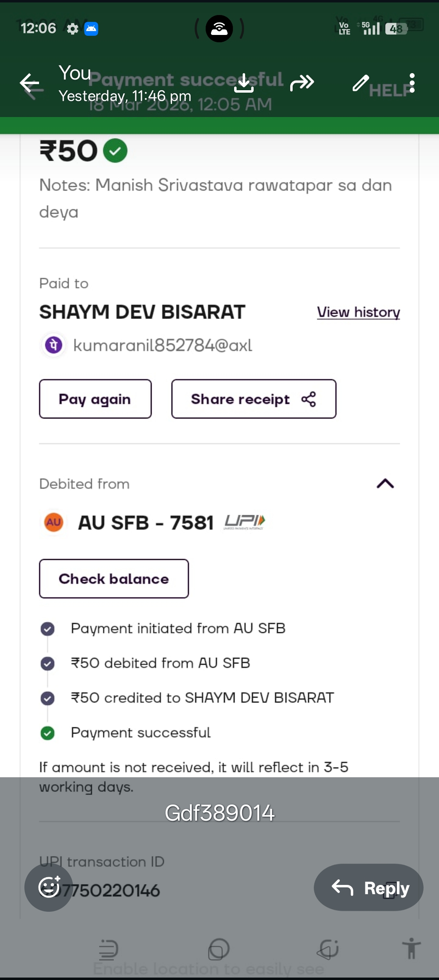The height and width of the screenshot is (980, 439).
Task: Tap the UPI logo next to account
Action: pos(244,522)
